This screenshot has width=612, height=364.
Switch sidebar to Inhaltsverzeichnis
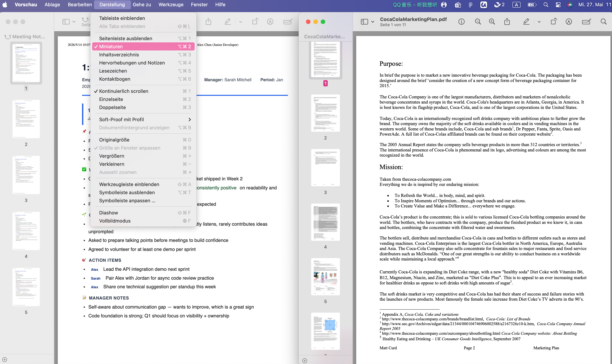143,55
